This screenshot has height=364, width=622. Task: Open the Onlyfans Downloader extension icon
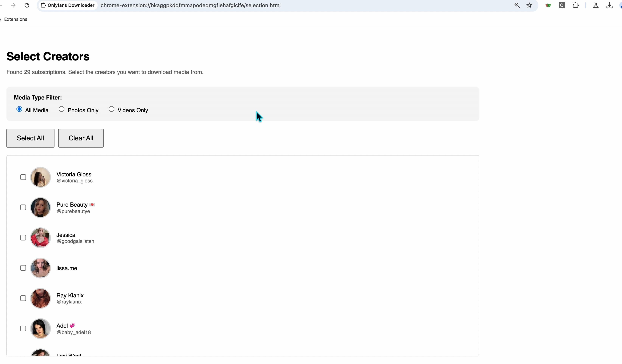tap(44, 5)
